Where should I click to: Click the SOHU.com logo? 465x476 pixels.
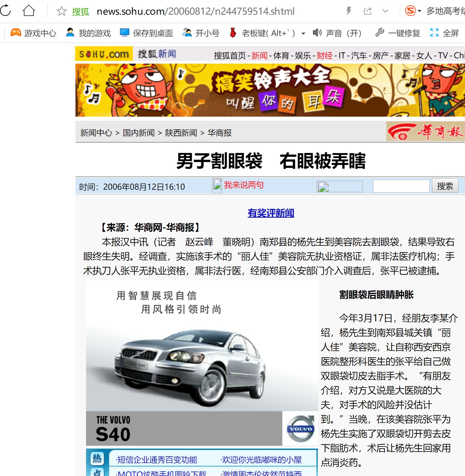click(104, 54)
